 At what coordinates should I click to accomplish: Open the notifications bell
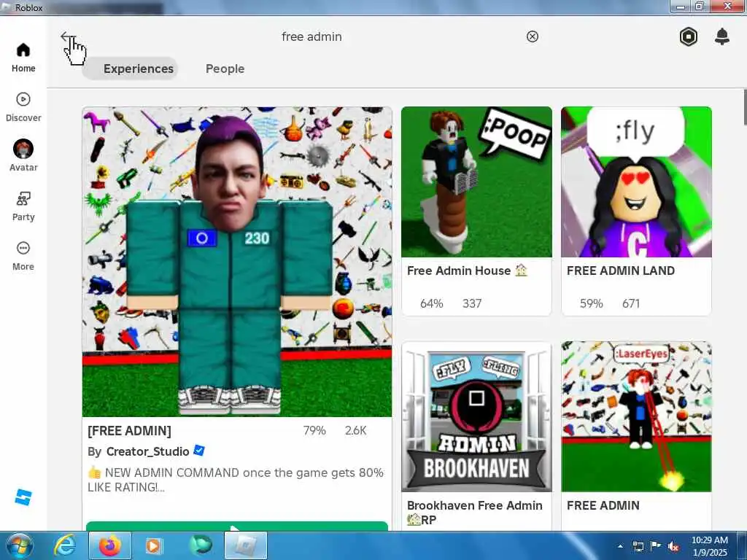(722, 36)
